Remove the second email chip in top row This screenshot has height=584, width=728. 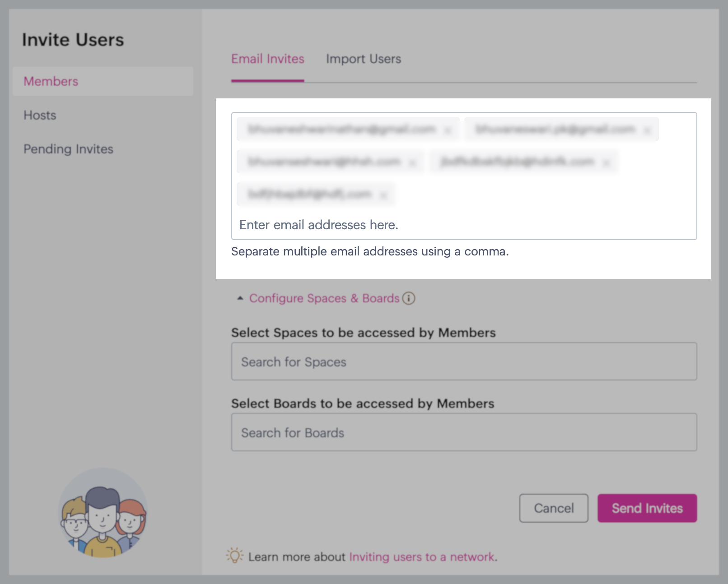coord(647,130)
